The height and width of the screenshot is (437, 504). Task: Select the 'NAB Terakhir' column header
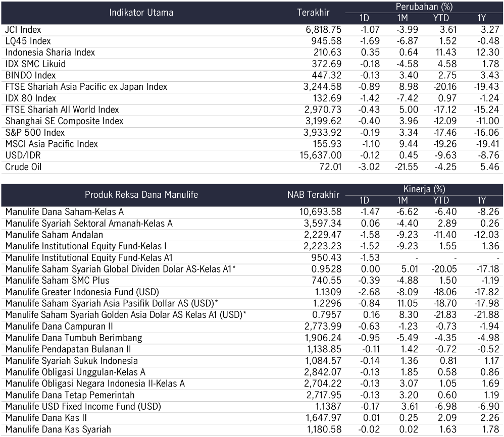pyautogui.click(x=314, y=195)
